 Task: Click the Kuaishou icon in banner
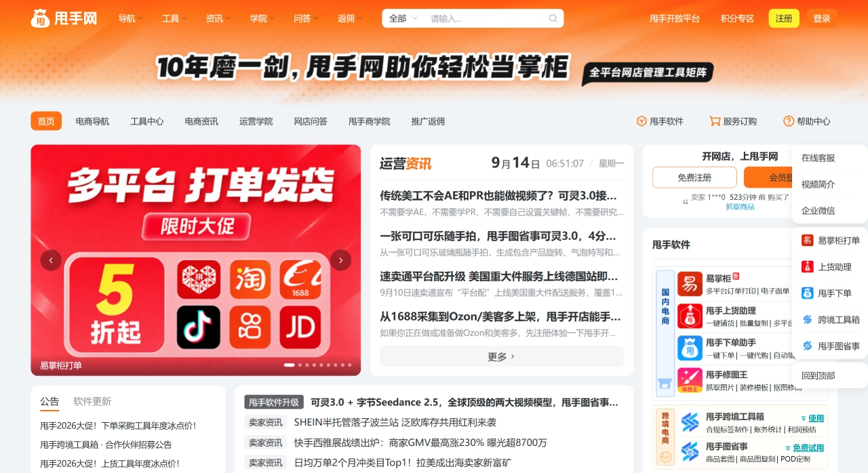click(x=250, y=327)
